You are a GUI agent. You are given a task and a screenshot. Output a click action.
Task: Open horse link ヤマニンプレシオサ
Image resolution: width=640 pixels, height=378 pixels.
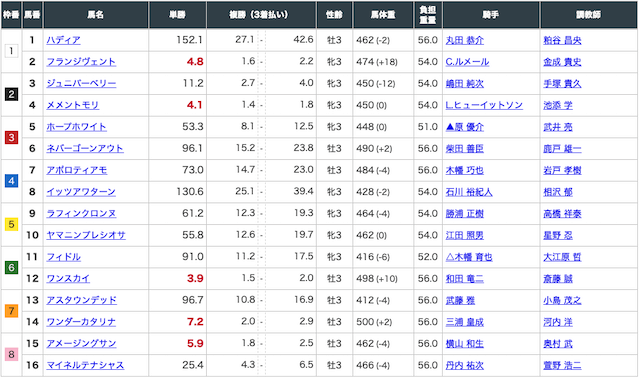pos(86,235)
